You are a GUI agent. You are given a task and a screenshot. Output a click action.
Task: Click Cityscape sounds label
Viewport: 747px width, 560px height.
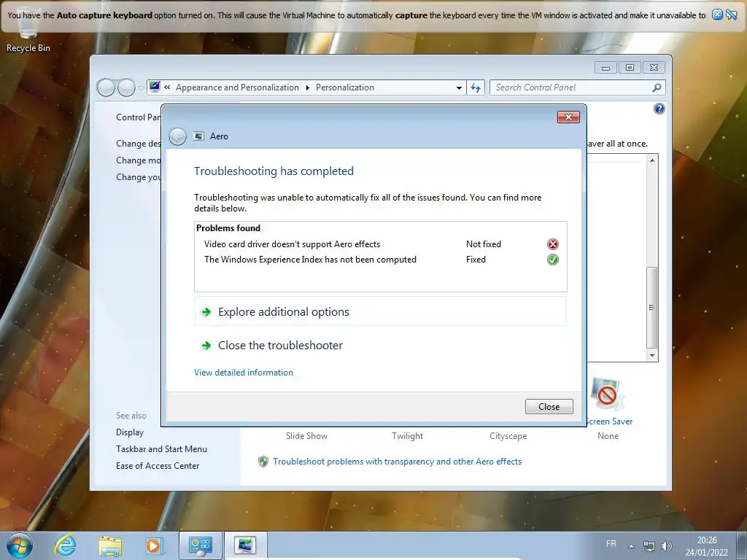click(508, 436)
